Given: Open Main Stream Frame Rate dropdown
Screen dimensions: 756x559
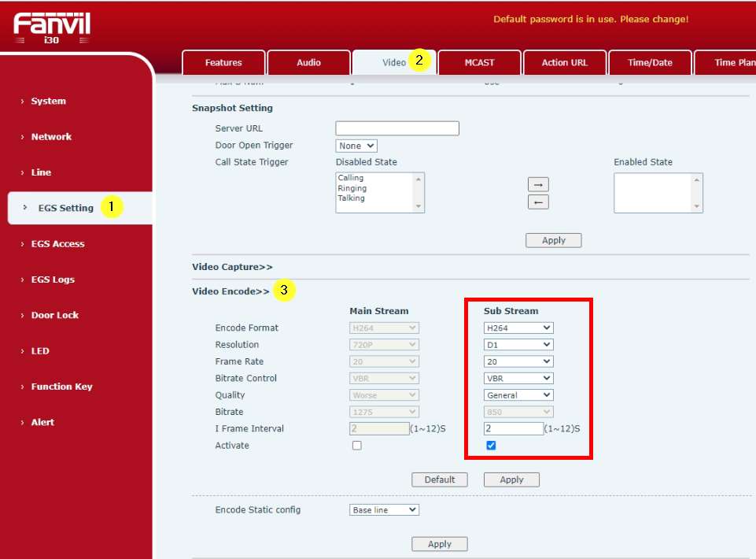Looking at the screenshot, I should pyautogui.click(x=384, y=361).
